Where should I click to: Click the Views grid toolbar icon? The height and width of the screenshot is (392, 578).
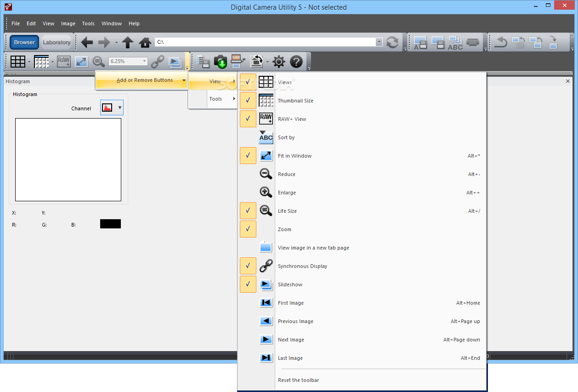click(18, 61)
